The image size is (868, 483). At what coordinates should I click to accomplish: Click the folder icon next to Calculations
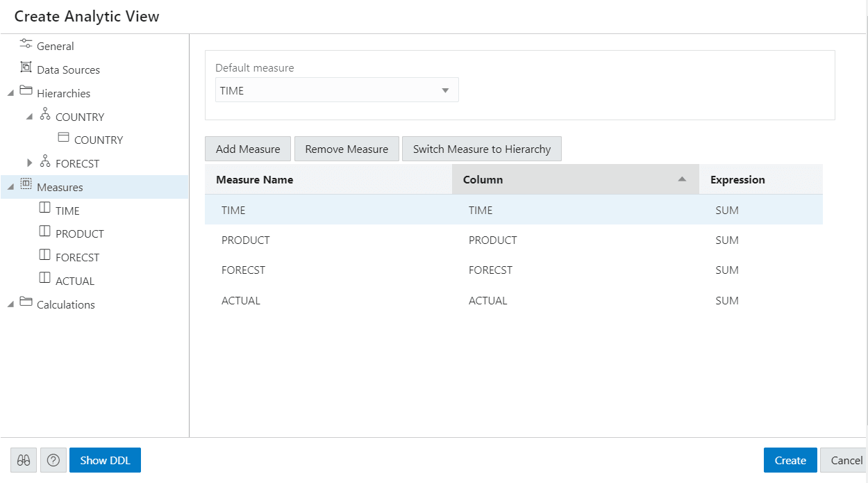point(26,304)
